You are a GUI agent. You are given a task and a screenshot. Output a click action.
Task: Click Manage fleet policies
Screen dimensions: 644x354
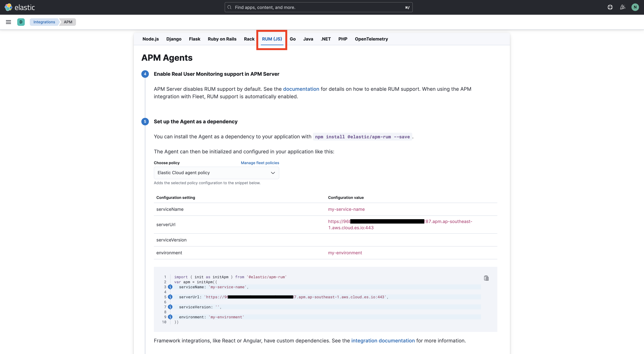[x=260, y=162]
